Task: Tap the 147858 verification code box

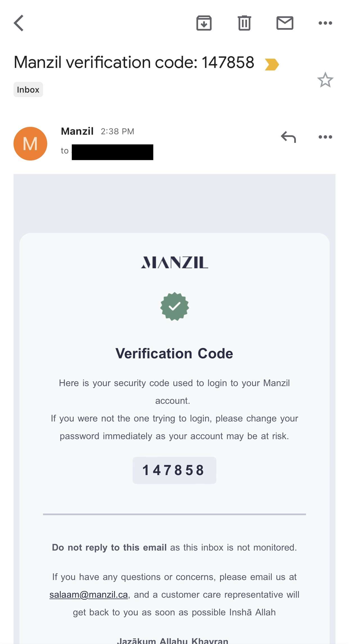Action: click(x=174, y=470)
